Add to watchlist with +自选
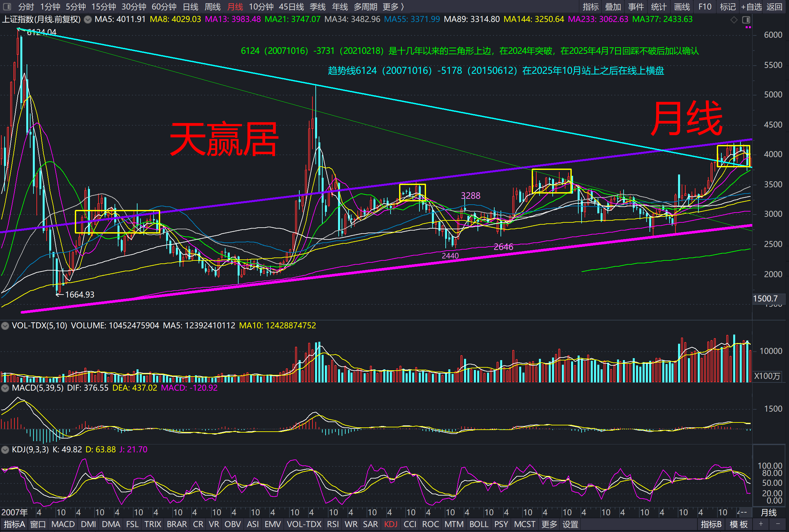This screenshot has width=789, height=532. (751, 7)
